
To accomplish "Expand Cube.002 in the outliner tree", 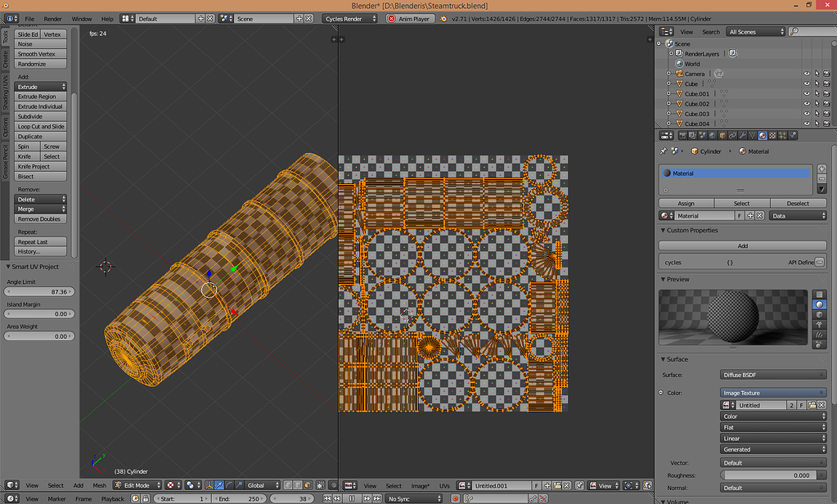I will [668, 104].
